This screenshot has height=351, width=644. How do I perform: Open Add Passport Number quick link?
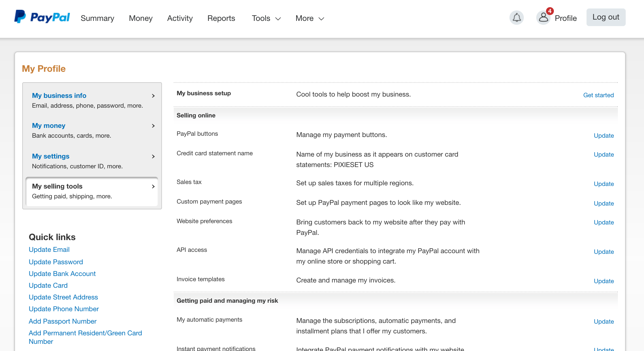[63, 321]
